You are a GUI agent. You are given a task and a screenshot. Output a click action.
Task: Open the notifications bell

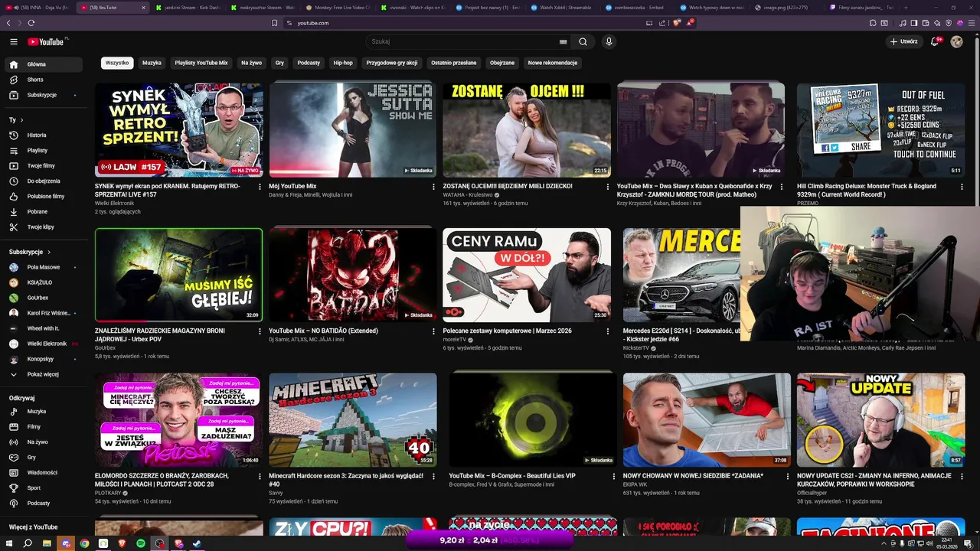[x=935, y=41]
